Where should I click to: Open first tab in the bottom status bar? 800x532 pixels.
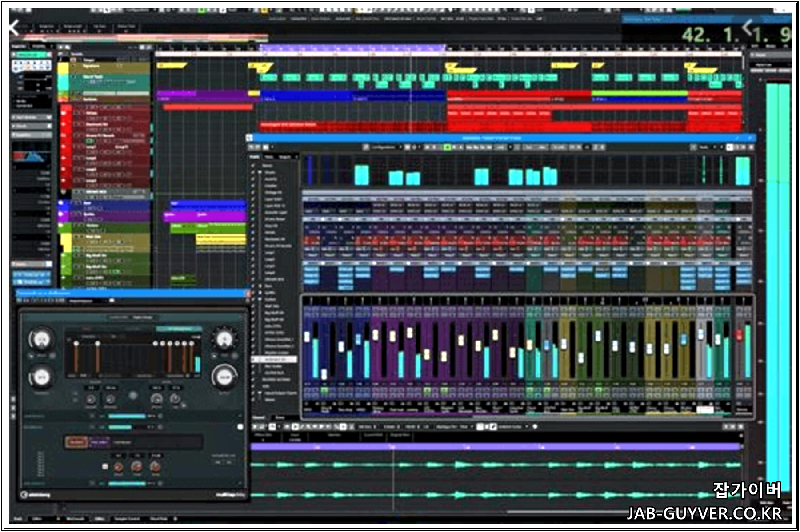pyautogui.click(x=18, y=519)
